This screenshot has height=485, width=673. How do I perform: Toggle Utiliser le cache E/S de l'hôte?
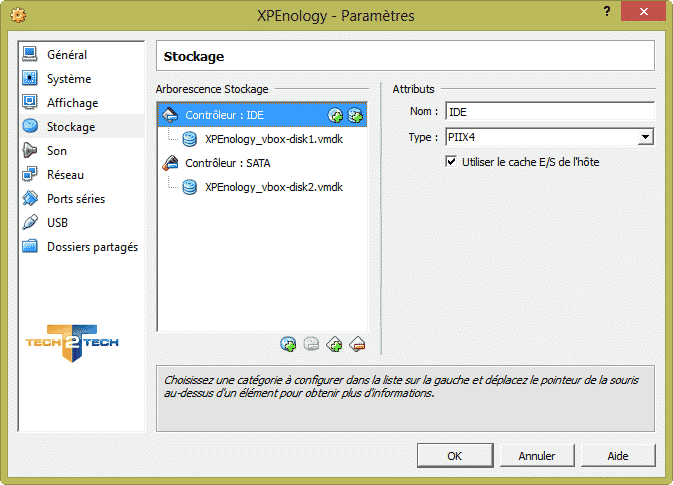[451, 162]
